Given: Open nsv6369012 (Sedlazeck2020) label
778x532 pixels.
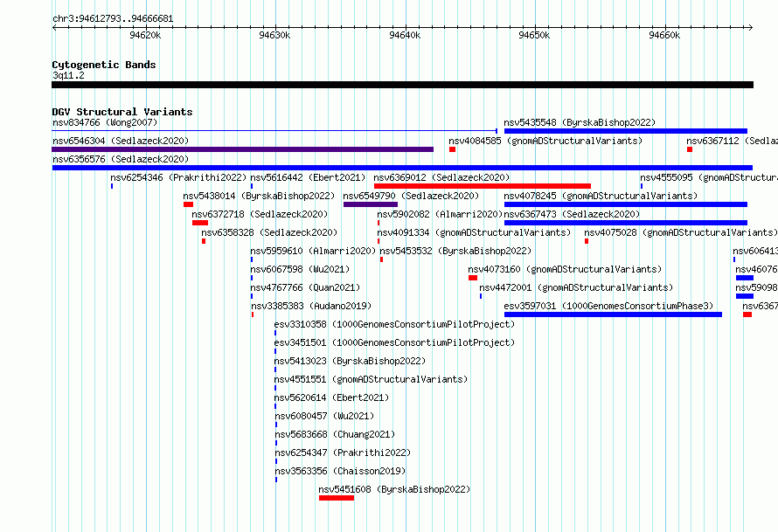Looking at the screenshot, I should point(441,177).
